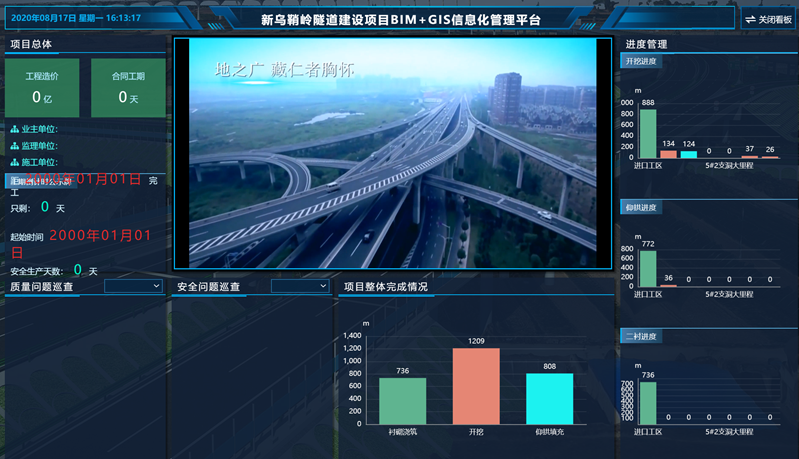Screen dimensions: 799x459
Task: Click the 工程造价 green card
Action: pyautogui.click(x=42, y=88)
